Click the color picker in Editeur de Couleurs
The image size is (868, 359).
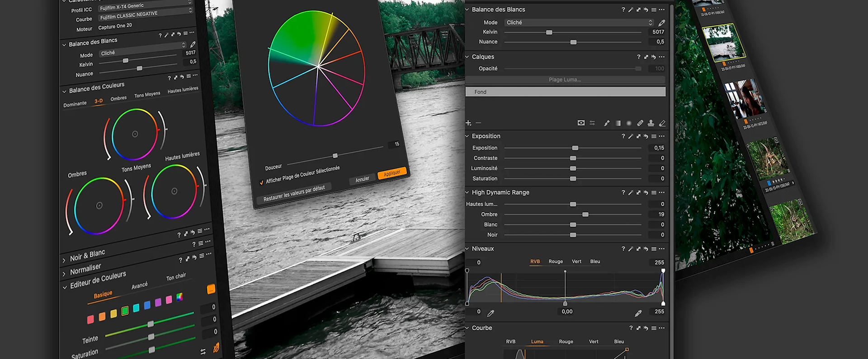pos(216,347)
